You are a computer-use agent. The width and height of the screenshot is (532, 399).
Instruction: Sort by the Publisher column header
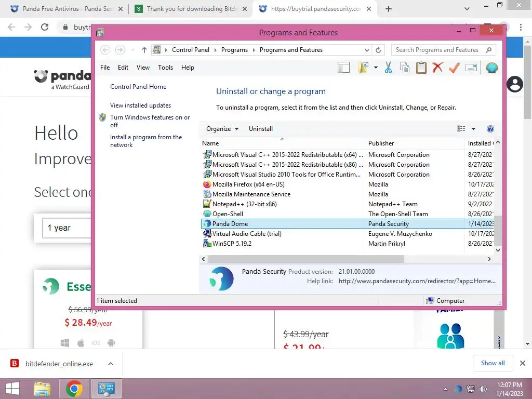click(x=415, y=143)
